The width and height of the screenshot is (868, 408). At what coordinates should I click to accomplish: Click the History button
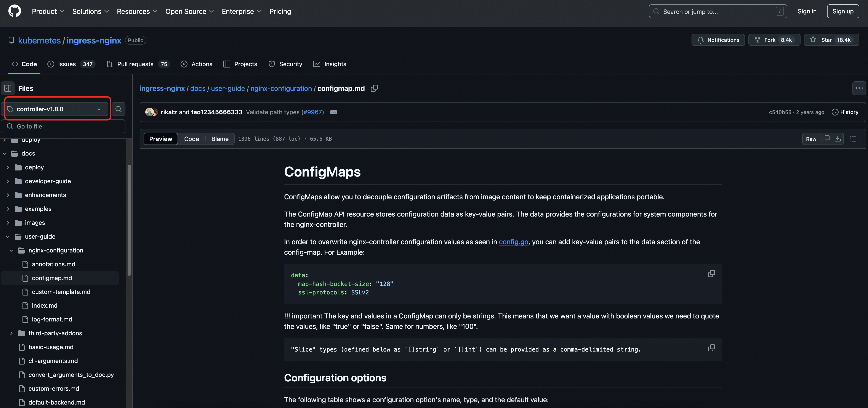[845, 112]
